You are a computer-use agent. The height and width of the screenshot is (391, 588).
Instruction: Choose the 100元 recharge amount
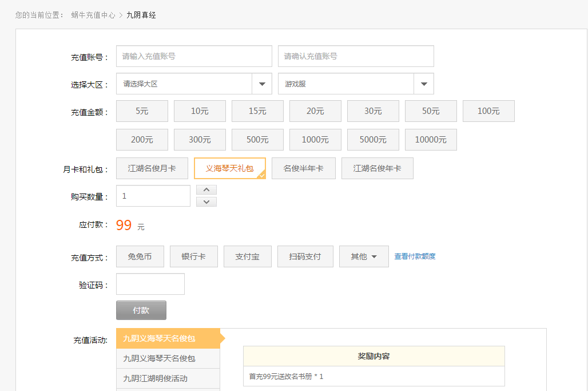(488, 111)
